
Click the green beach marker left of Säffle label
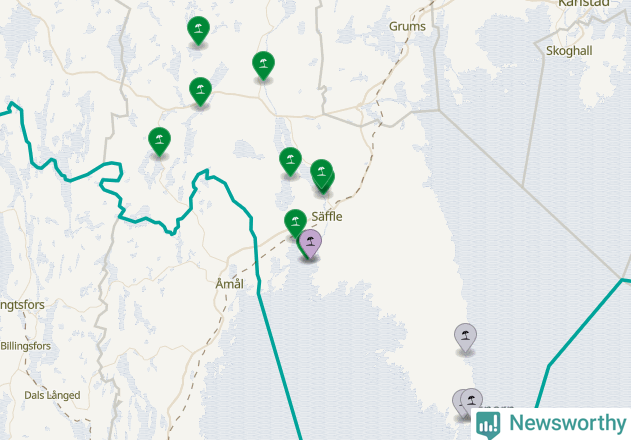click(295, 223)
